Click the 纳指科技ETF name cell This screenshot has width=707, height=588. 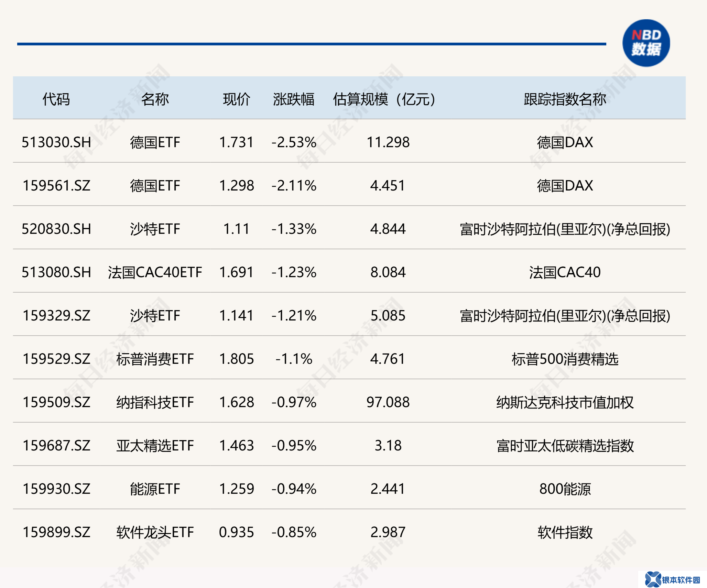(x=155, y=402)
